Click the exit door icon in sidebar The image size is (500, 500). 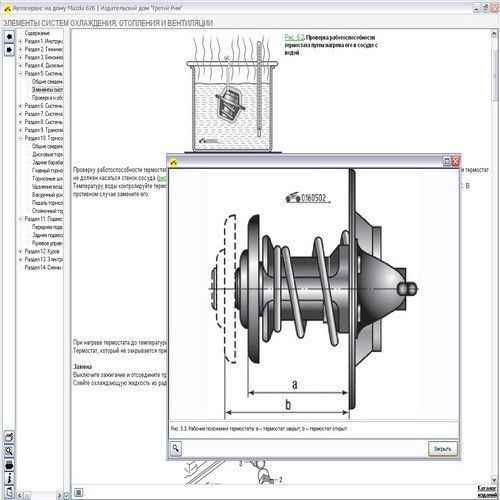9,492
